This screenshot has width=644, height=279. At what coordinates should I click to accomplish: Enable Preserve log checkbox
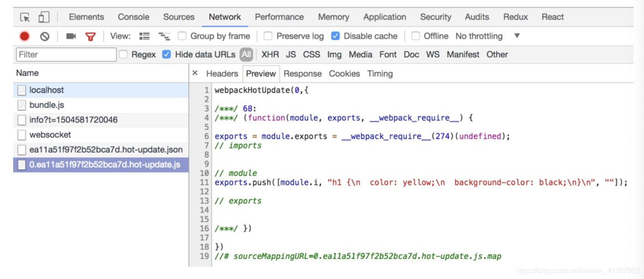pyautogui.click(x=268, y=36)
